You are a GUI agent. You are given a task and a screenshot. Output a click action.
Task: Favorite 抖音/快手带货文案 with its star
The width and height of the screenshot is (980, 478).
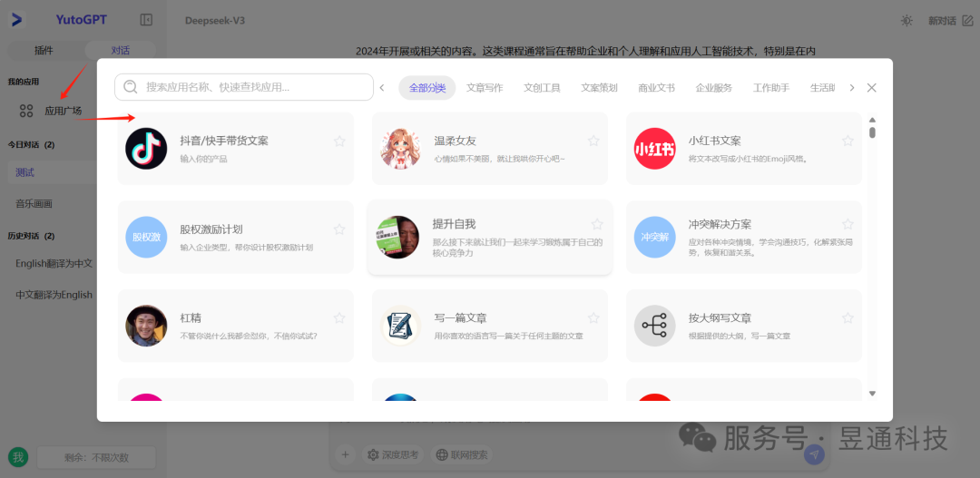pos(339,141)
